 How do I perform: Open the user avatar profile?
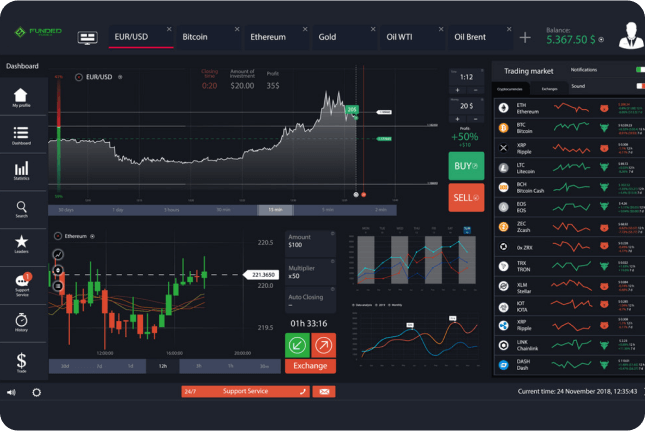point(631,35)
